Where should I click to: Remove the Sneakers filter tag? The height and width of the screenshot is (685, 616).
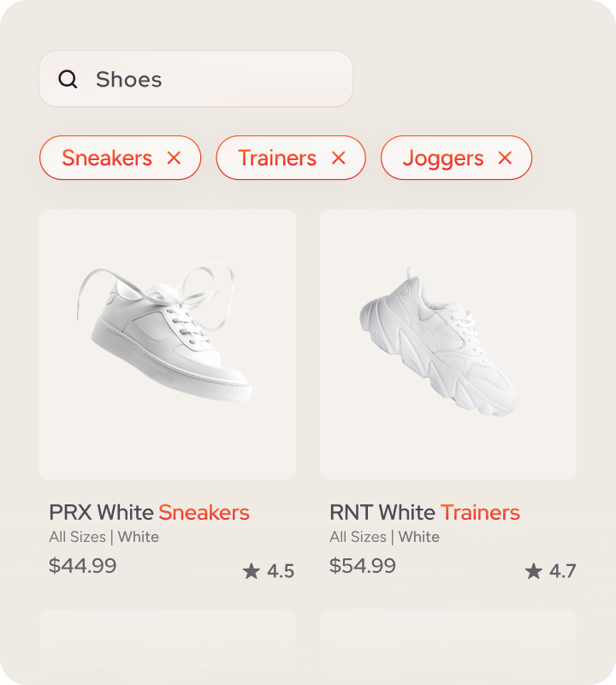click(x=175, y=158)
